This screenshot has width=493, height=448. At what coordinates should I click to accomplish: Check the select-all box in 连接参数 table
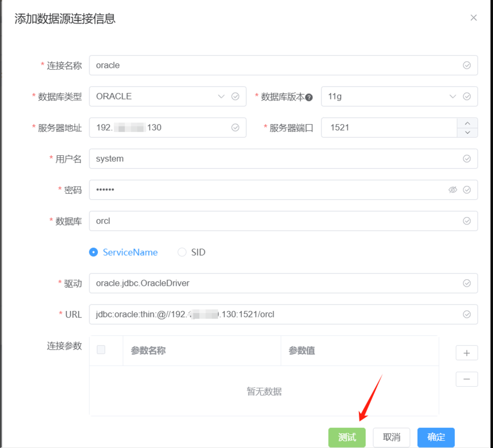101,350
